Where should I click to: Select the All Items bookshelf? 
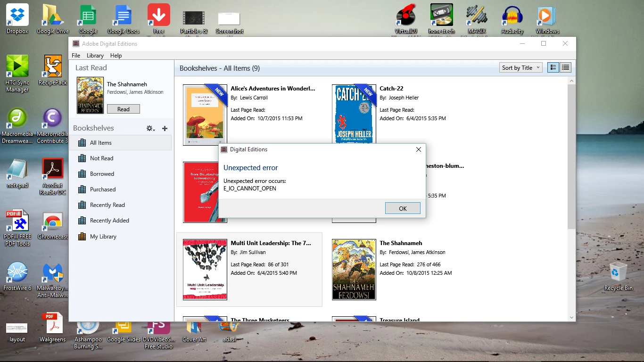(x=121, y=143)
